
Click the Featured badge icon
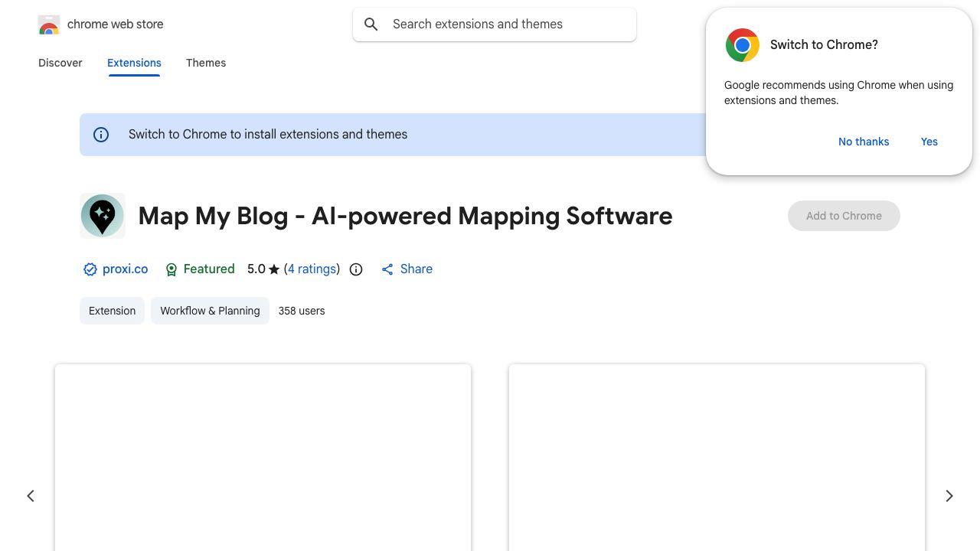click(x=171, y=269)
